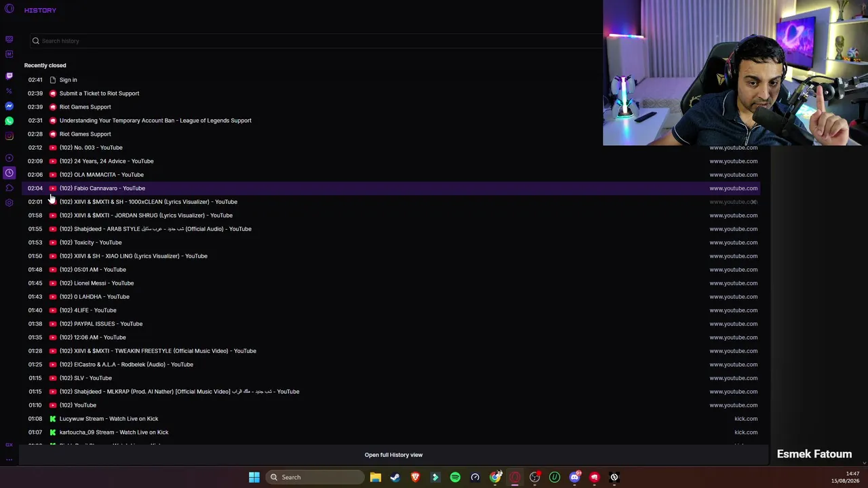868x488 pixels.
Task: Open the highlighted Fabio Cannavaro entry
Action: pos(391,188)
